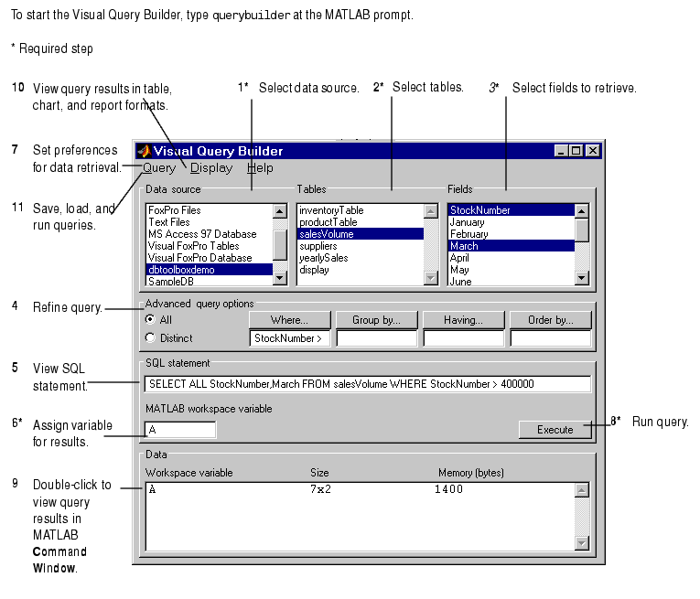Screen dimensions: 700x599
Task: Click the Group by... button
Action: (x=377, y=320)
